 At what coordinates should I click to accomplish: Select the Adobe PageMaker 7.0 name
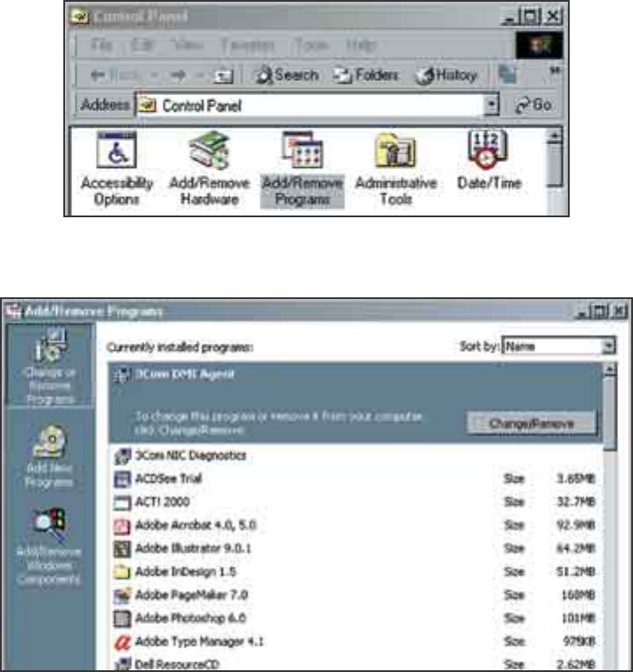[191, 595]
